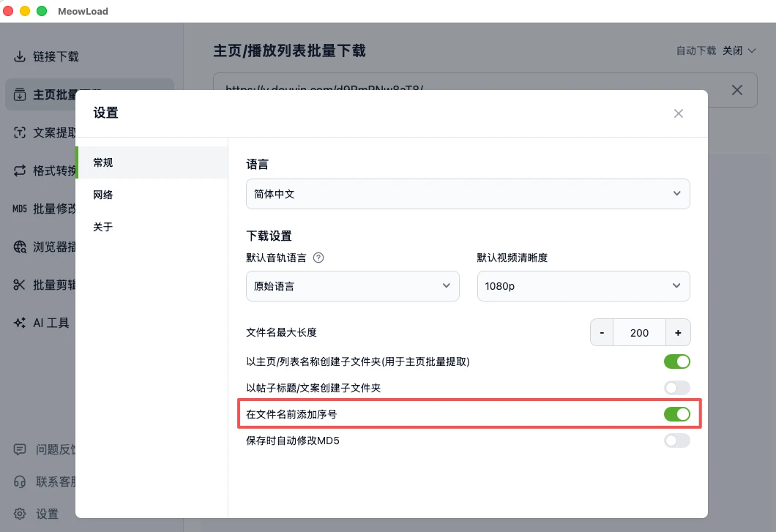Select the 文案提取 scan icon
The width and height of the screenshot is (776, 532).
click(20, 132)
